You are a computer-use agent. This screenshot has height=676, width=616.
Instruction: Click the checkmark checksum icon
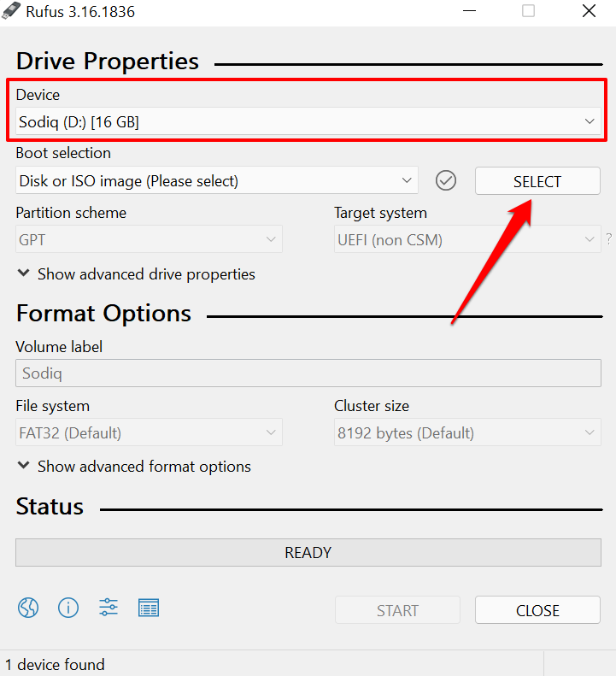446,180
